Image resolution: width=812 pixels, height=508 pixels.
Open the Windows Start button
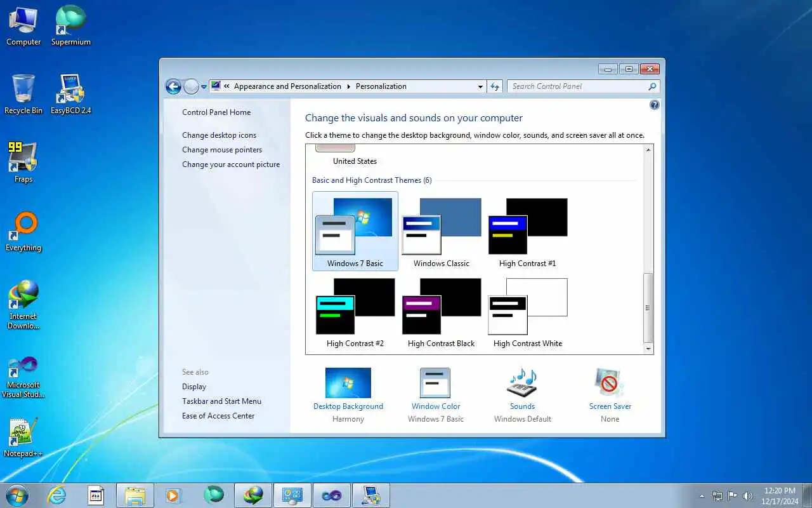[x=17, y=495]
